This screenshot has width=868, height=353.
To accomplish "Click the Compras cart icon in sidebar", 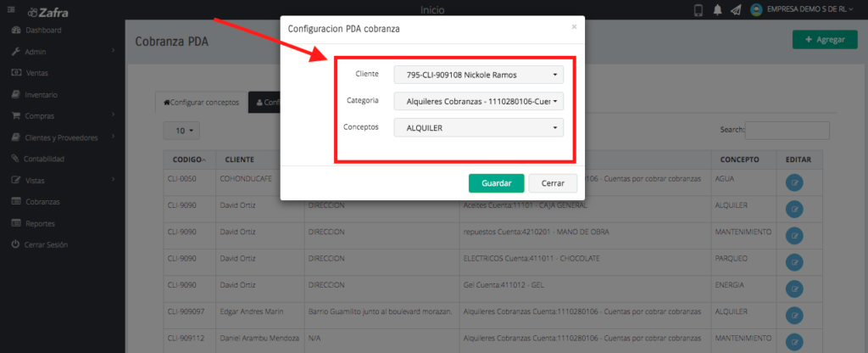I will 15,115.
